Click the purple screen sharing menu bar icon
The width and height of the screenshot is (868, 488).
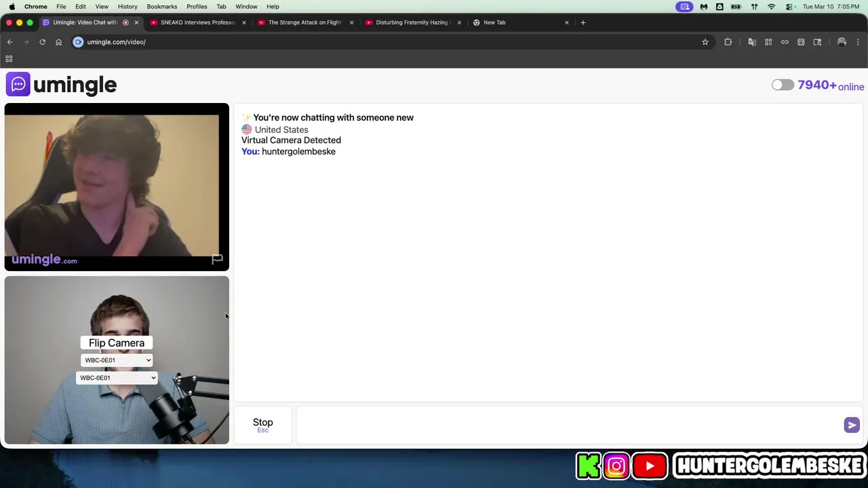pos(685,7)
